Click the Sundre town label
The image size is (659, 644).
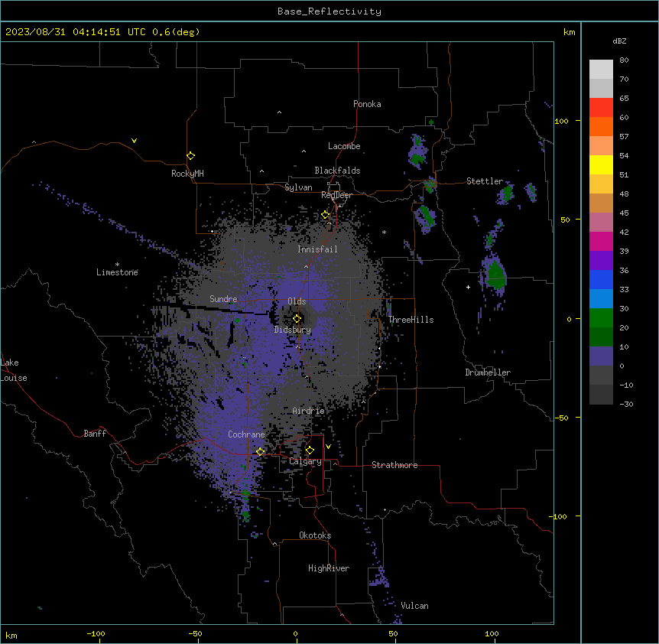click(223, 299)
